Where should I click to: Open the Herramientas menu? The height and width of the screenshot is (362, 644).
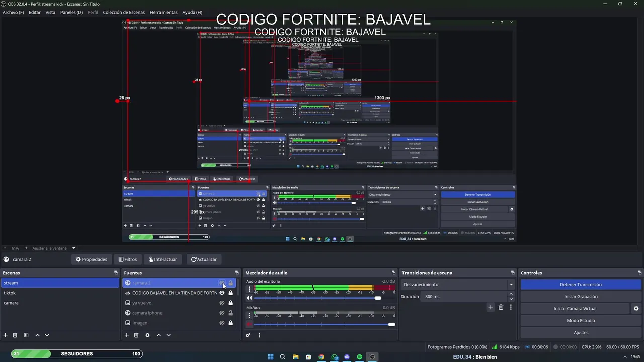point(164,12)
